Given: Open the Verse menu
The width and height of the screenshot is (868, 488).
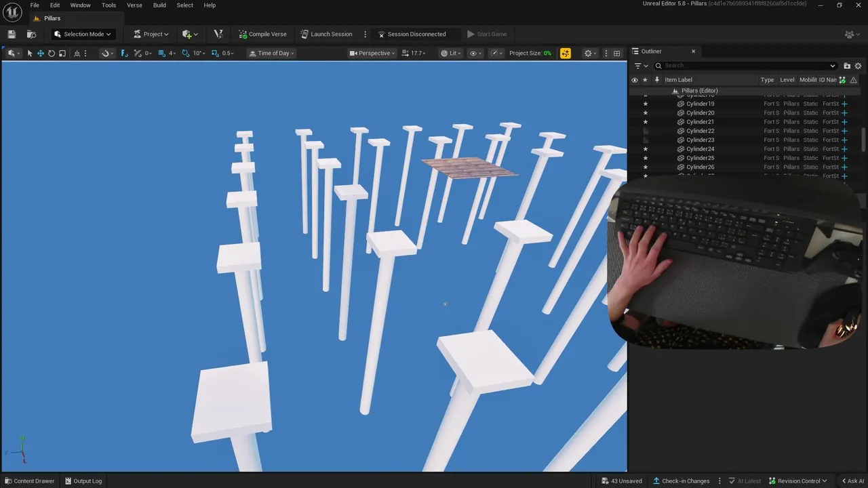Looking at the screenshot, I should point(134,5).
